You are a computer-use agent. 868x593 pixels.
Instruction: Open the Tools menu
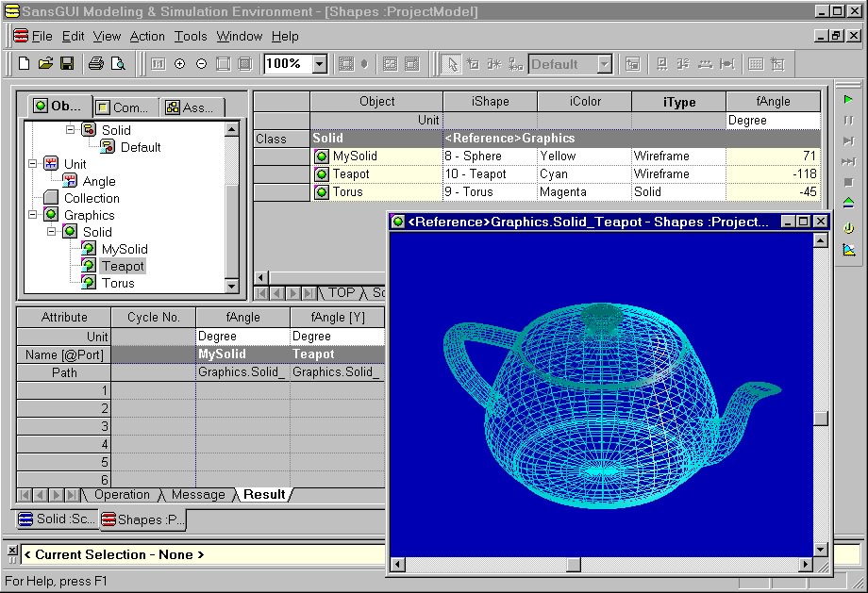pos(191,36)
